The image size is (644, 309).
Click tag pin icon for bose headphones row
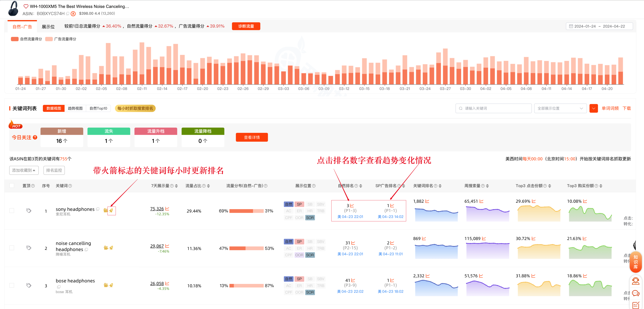click(29, 286)
